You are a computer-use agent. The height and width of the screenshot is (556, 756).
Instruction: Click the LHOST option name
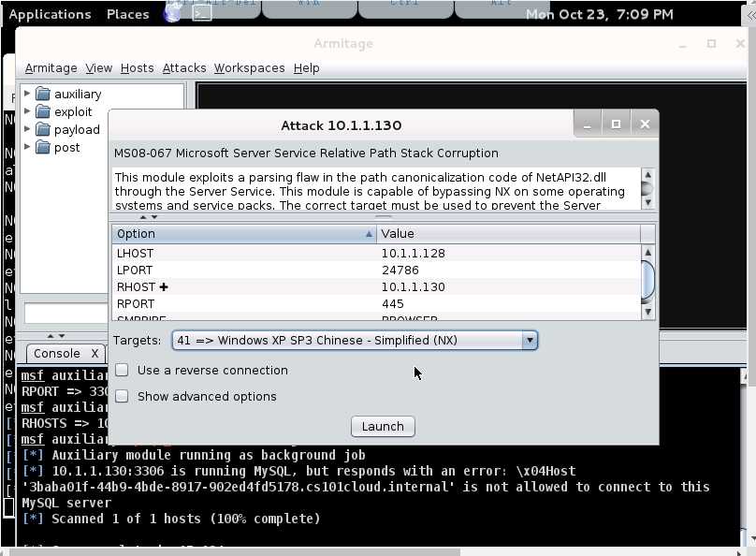135,253
